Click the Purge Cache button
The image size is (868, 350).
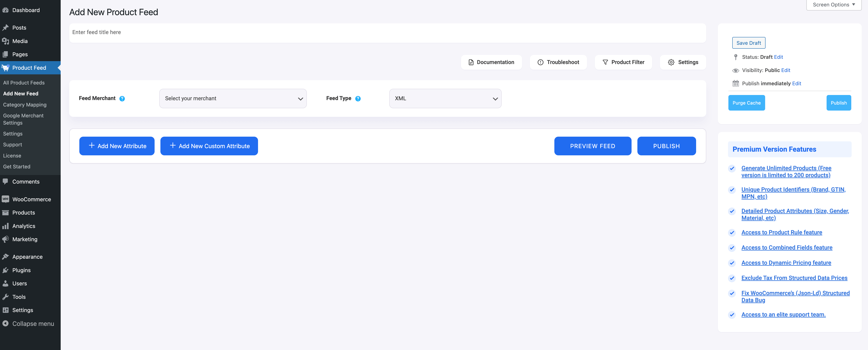pos(747,102)
